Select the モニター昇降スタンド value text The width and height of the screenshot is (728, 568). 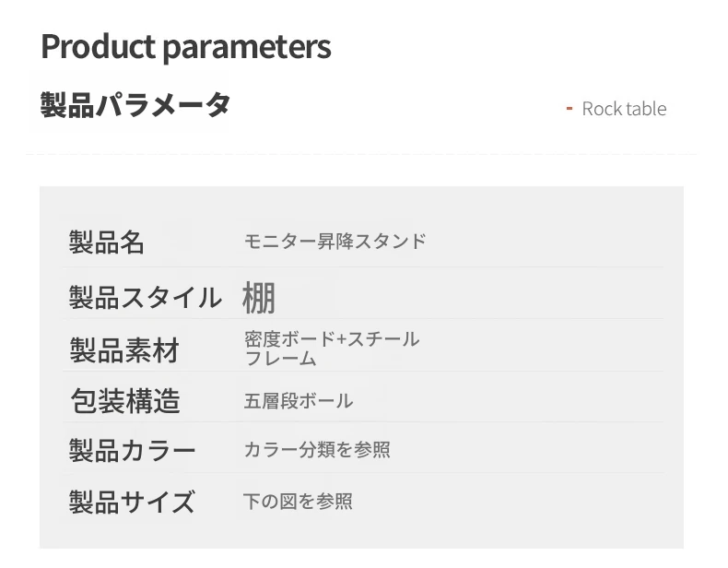[x=335, y=242]
